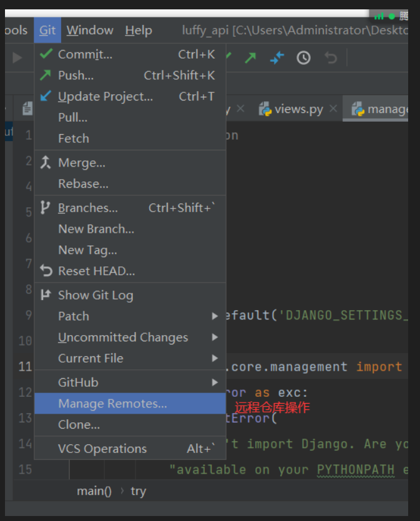This screenshot has height=521, width=420.
Task: Select Merge... in Git menu
Action: pyautogui.click(x=81, y=163)
